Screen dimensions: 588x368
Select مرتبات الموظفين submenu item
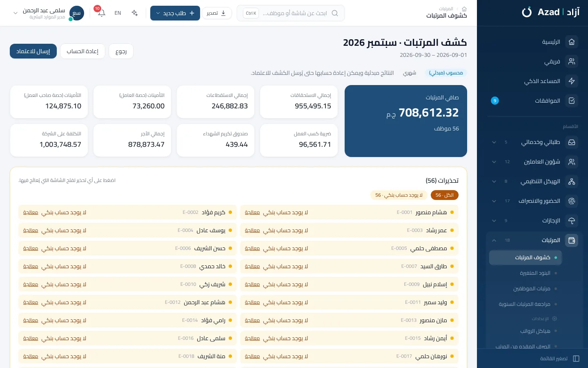point(526,289)
